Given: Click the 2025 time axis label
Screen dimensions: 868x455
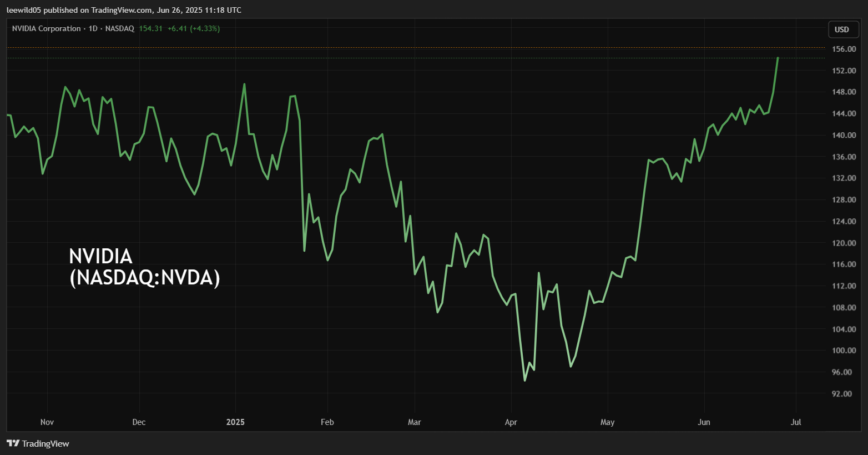Looking at the screenshot, I should pos(235,422).
